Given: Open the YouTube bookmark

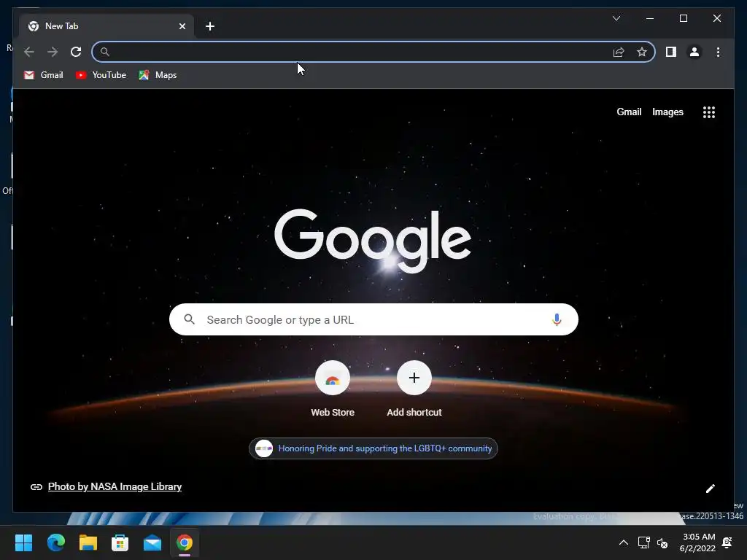Looking at the screenshot, I should point(101,75).
